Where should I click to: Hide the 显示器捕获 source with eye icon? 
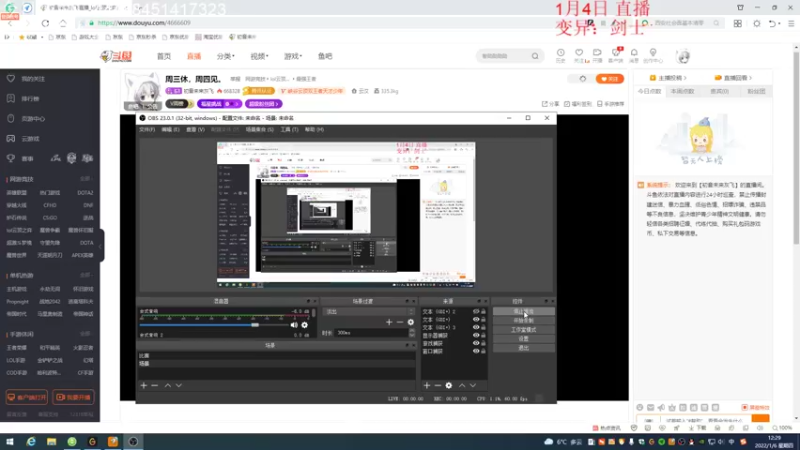click(x=476, y=335)
